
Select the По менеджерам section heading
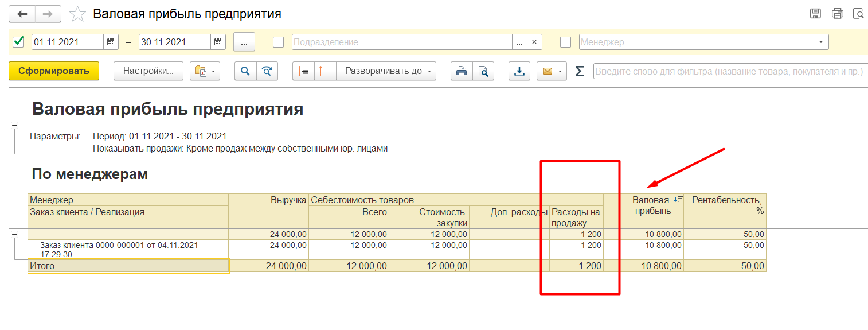tap(89, 174)
